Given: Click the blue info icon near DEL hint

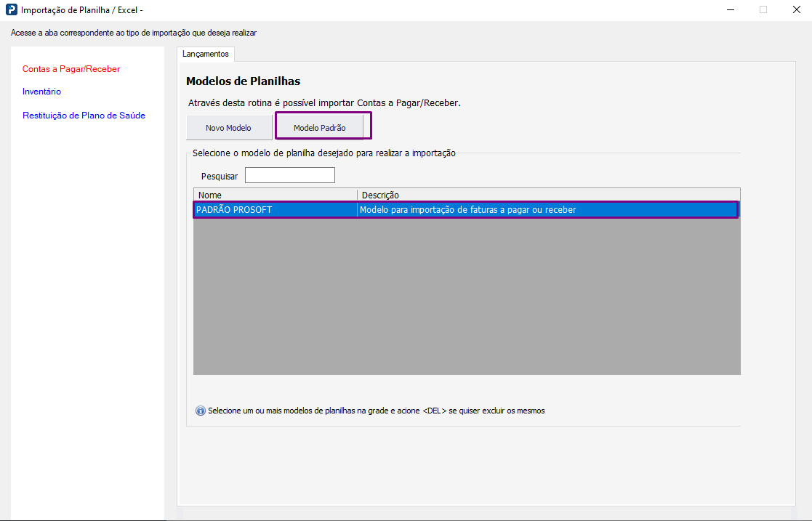Looking at the screenshot, I should pyautogui.click(x=201, y=411).
